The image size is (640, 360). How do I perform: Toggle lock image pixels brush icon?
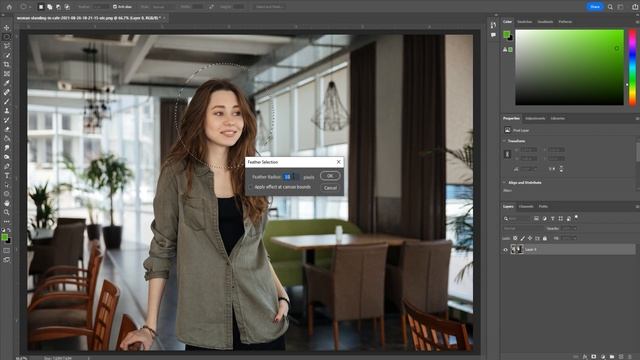[x=522, y=238]
